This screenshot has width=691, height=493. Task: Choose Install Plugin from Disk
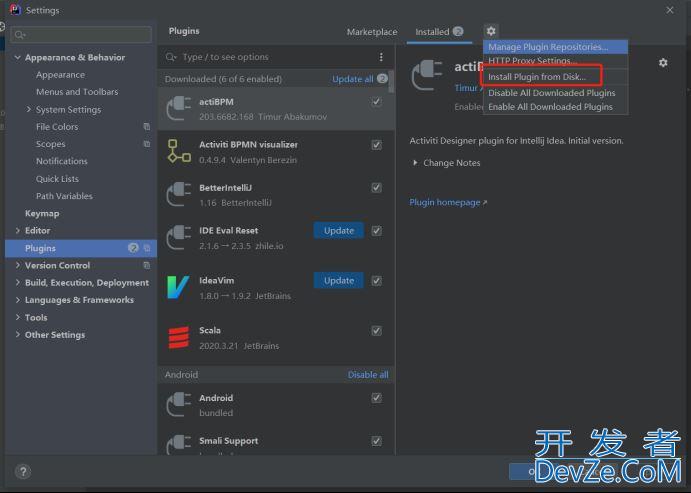[x=555, y=77]
